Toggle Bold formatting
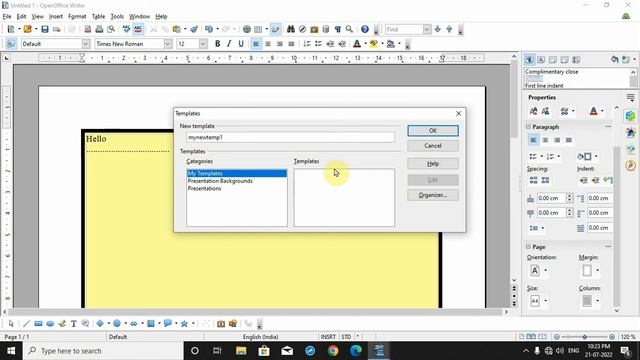 (x=218, y=44)
